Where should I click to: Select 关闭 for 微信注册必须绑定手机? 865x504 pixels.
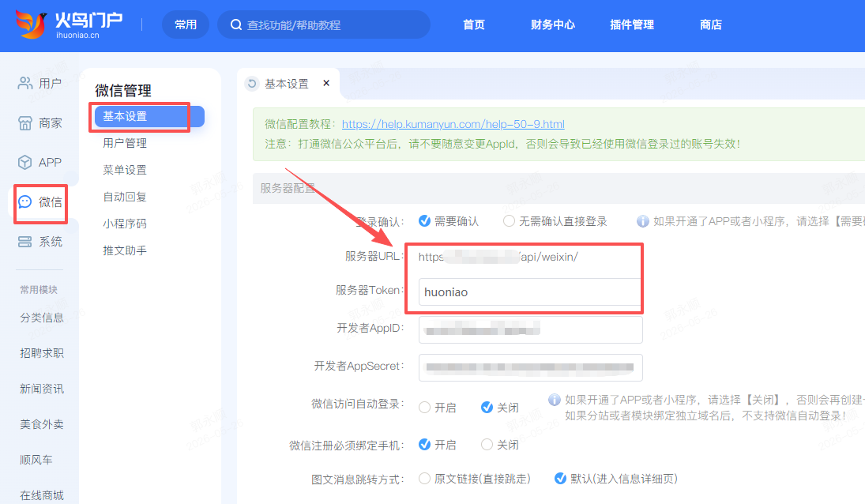pos(487,445)
